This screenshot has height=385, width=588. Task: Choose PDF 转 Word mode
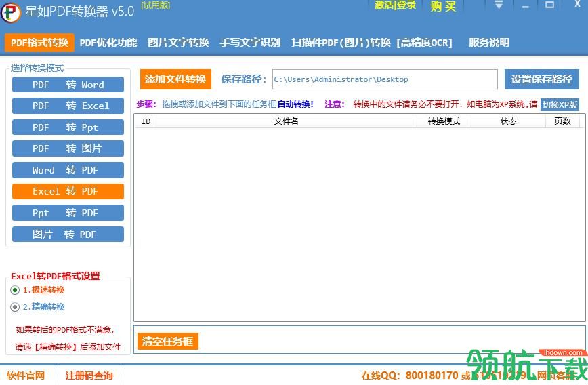click(x=68, y=85)
